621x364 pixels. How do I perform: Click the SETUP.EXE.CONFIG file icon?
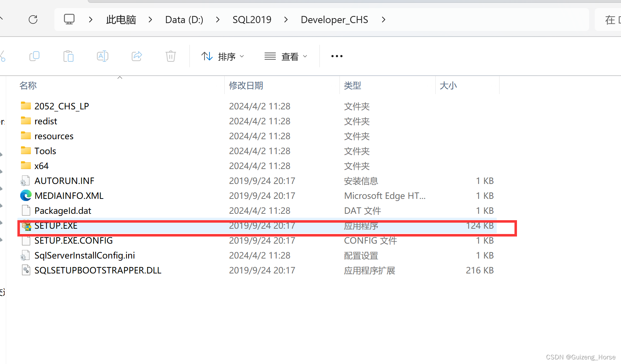26,240
